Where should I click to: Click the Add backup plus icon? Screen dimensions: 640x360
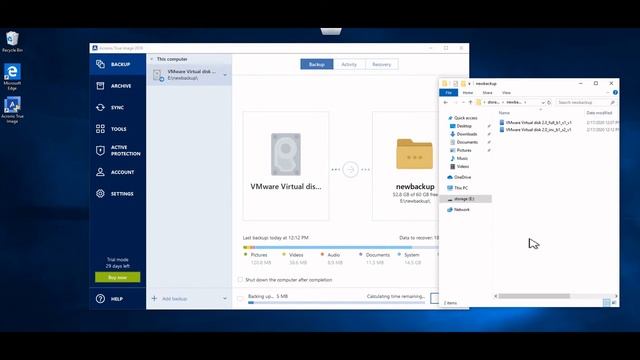pos(154,298)
